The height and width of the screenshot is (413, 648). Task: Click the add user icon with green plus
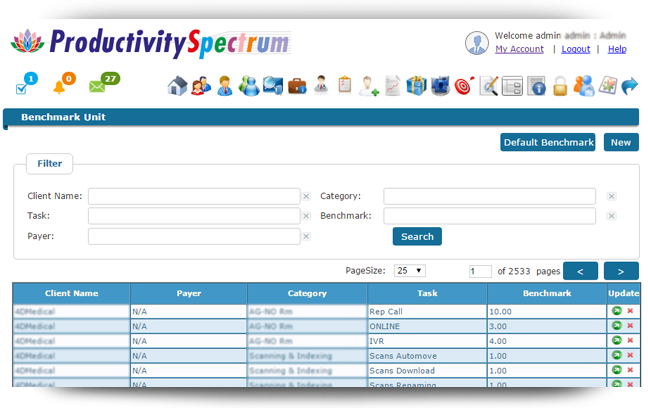369,86
